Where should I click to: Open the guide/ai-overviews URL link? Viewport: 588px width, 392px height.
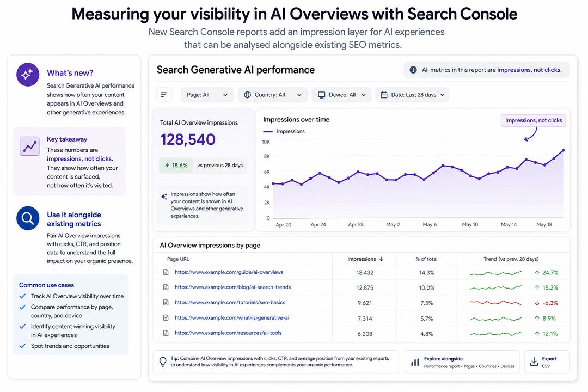[x=229, y=272]
